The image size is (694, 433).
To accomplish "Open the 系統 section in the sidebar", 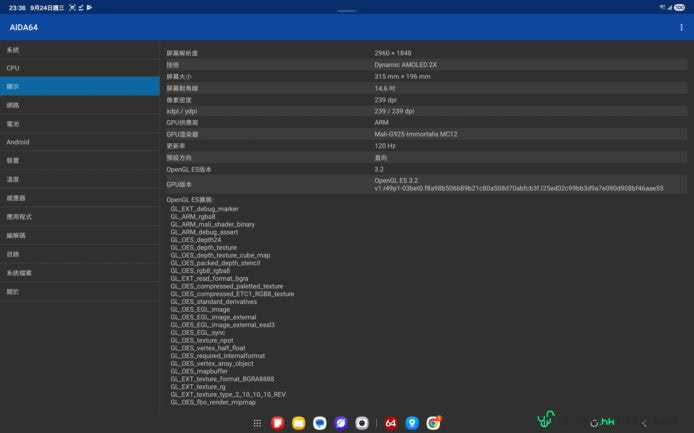I will click(80, 50).
